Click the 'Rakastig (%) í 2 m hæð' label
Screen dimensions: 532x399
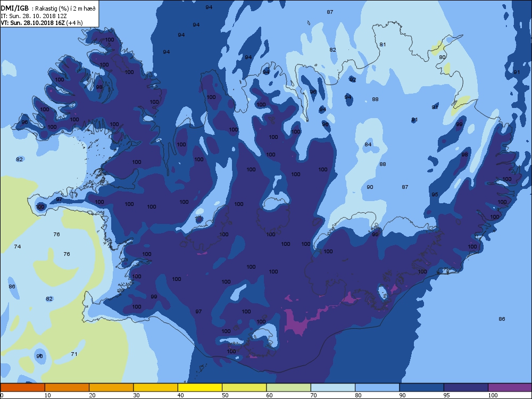coord(66,9)
